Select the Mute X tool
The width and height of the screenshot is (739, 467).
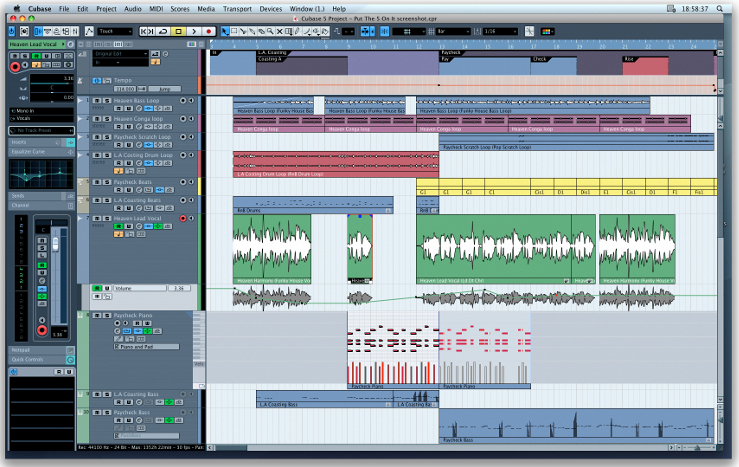(x=279, y=32)
